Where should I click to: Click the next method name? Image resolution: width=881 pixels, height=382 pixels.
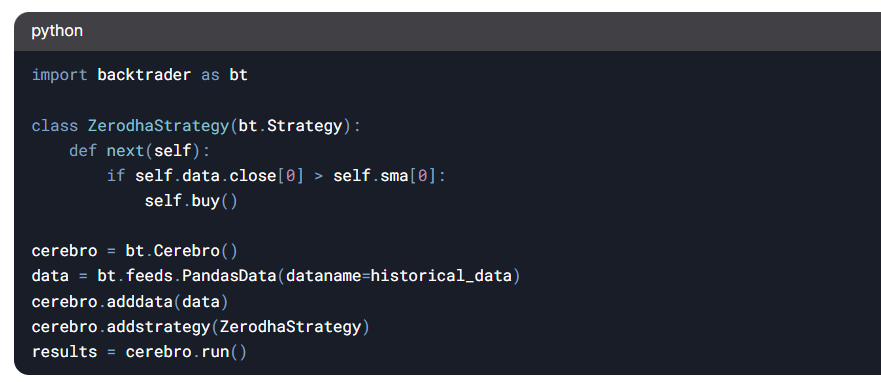[x=125, y=151]
